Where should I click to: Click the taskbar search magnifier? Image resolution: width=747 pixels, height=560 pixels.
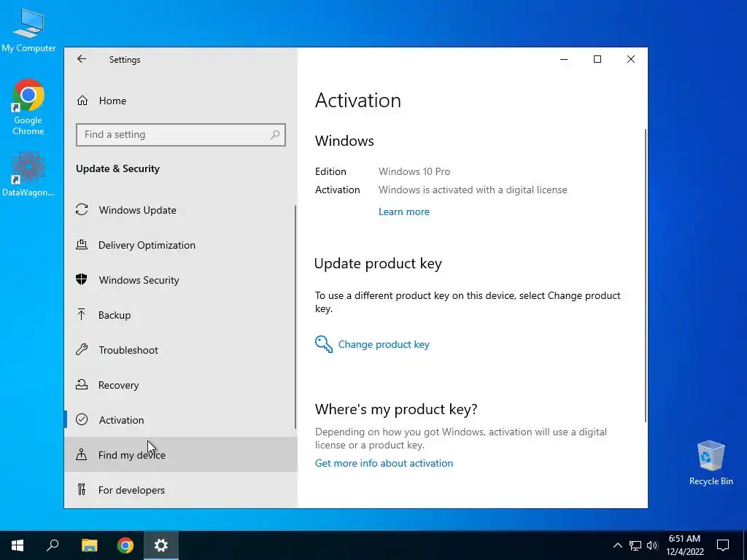pos(53,545)
